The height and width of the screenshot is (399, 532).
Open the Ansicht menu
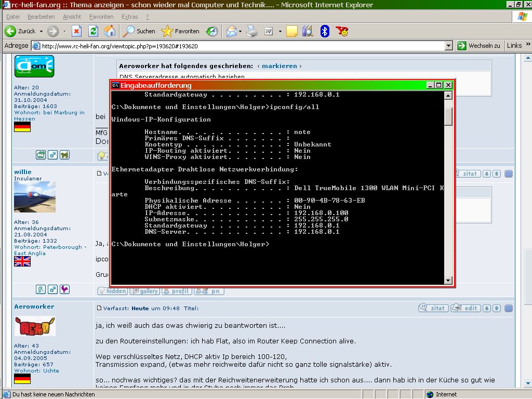72,17
